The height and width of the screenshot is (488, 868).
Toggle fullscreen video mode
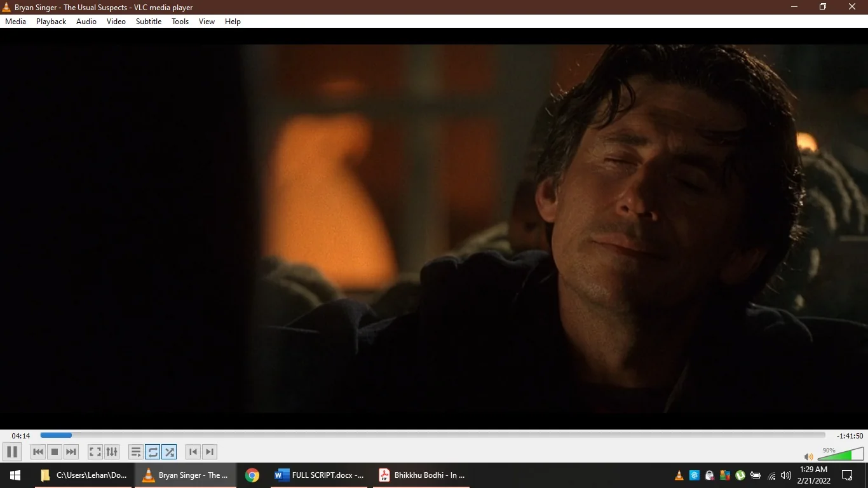click(95, 452)
